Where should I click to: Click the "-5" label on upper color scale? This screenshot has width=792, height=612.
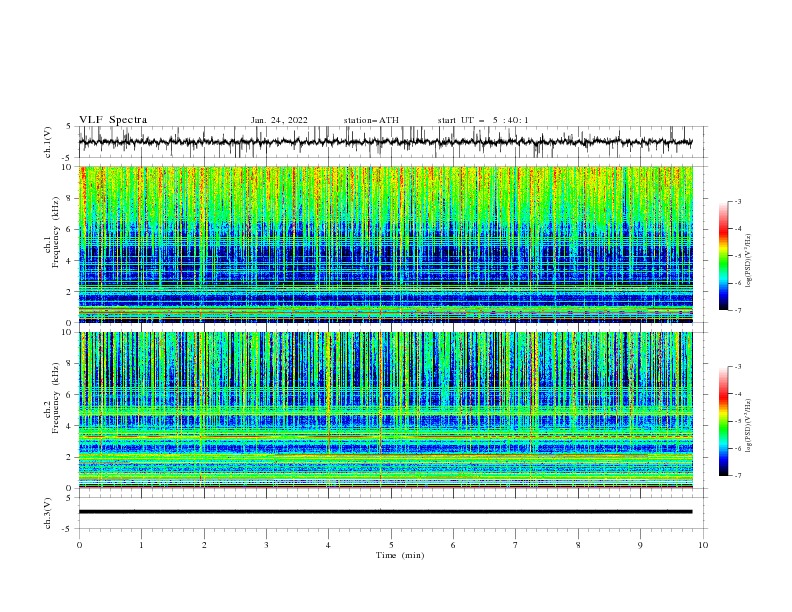(x=738, y=256)
